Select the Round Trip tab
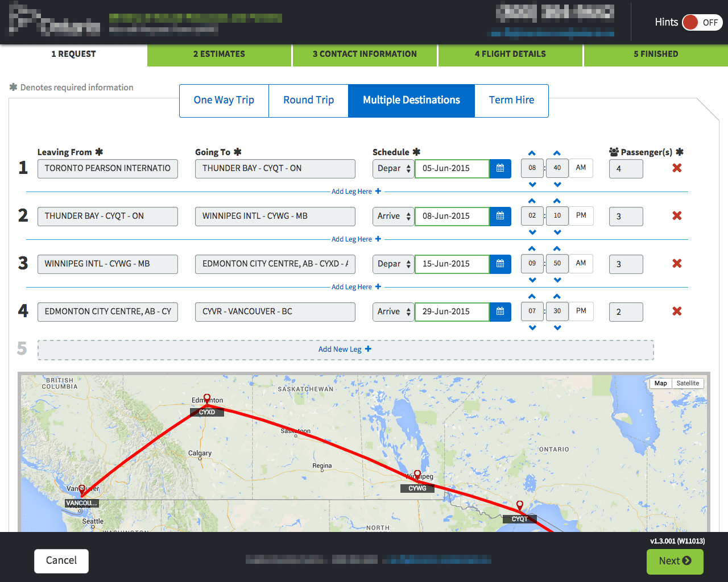This screenshot has width=728, height=582. click(x=308, y=101)
